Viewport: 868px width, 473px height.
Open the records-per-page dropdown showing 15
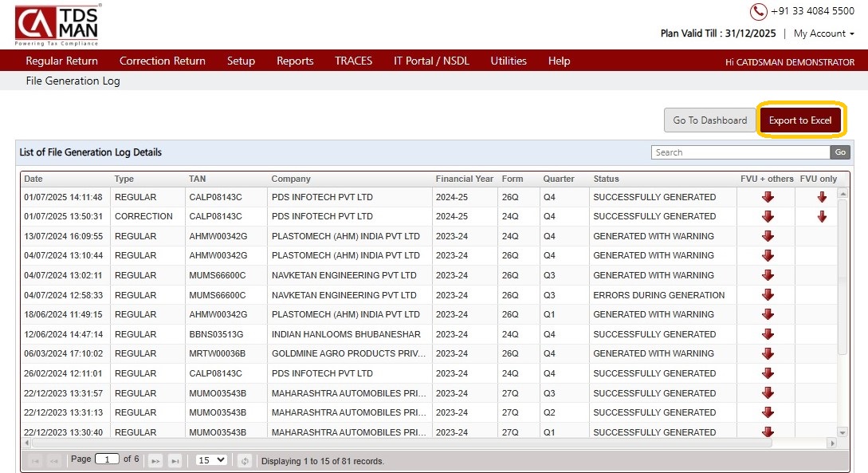(211, 460)
